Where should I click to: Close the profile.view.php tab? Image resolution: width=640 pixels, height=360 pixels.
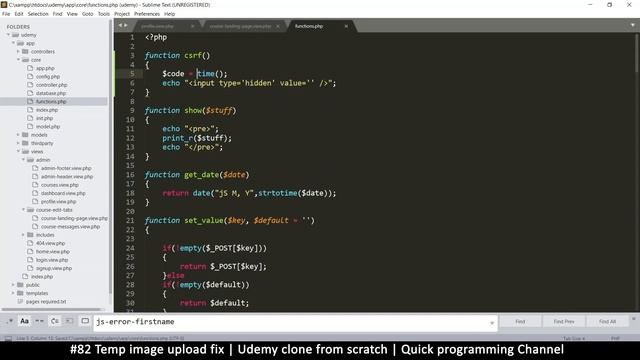tap(192, 26)
